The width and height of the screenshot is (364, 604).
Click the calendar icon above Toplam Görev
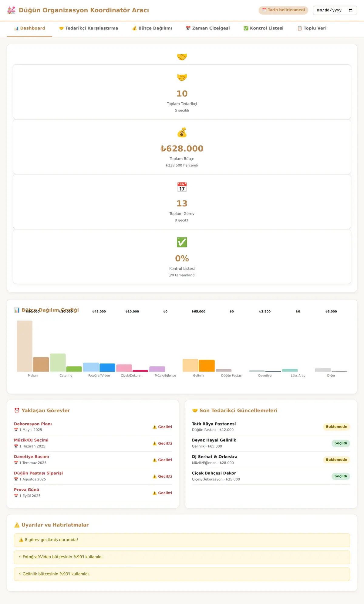click(x=182, y=187)
